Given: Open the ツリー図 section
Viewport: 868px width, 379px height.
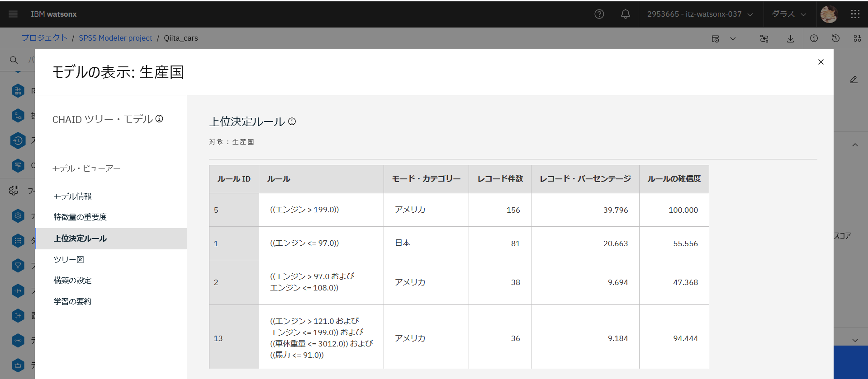Looking at the screenshot, I should [111, 260].
